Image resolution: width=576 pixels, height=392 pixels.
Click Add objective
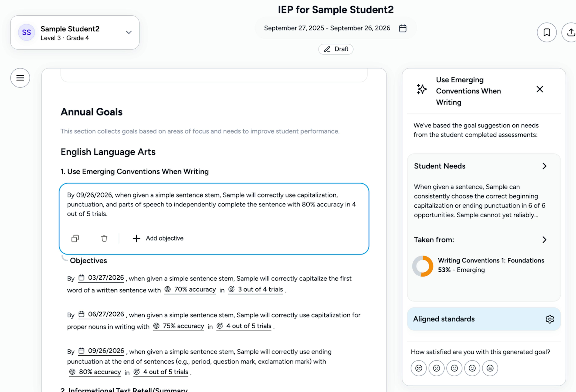[x=158, y=238]
